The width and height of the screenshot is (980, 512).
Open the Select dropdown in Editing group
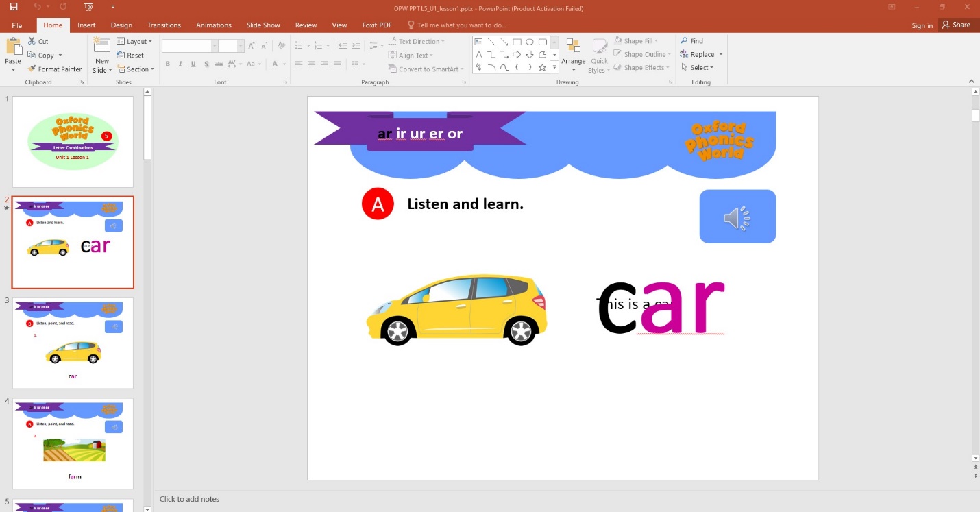click(x=698, y=67)
